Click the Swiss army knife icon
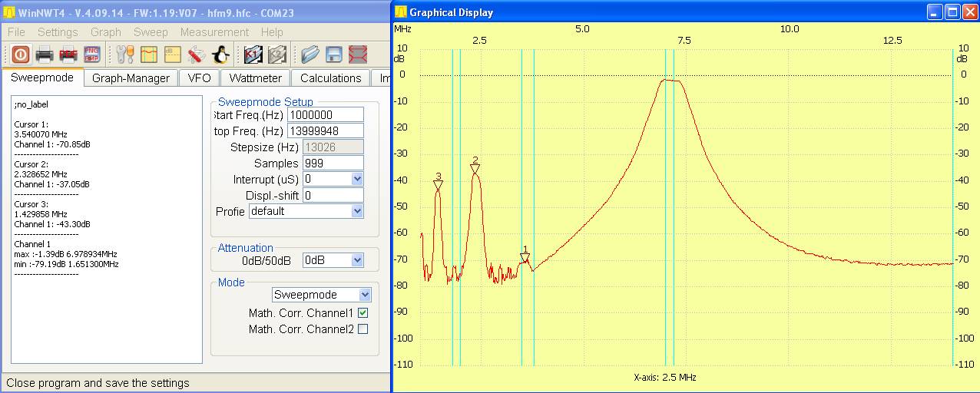This screenshot has width=980, height=393. coord(197,54)
